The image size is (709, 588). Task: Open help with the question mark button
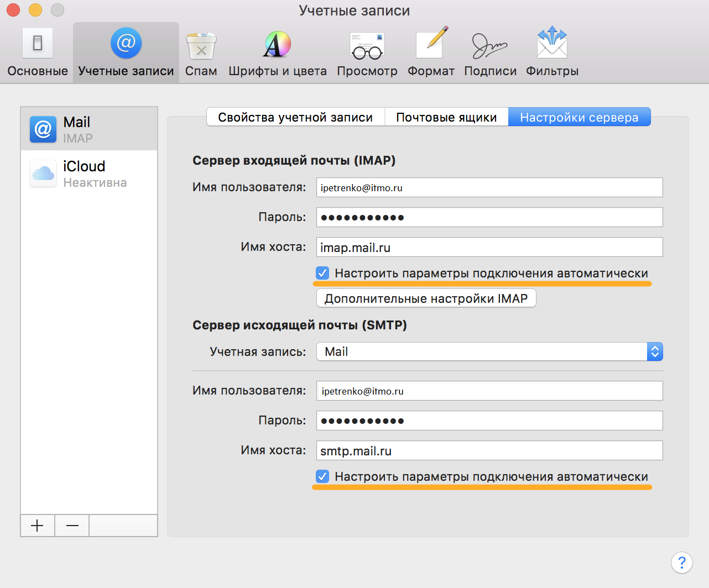tap(682, 563)
